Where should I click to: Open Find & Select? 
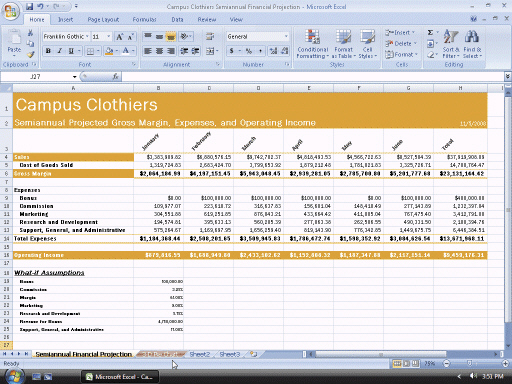(472, 44)
